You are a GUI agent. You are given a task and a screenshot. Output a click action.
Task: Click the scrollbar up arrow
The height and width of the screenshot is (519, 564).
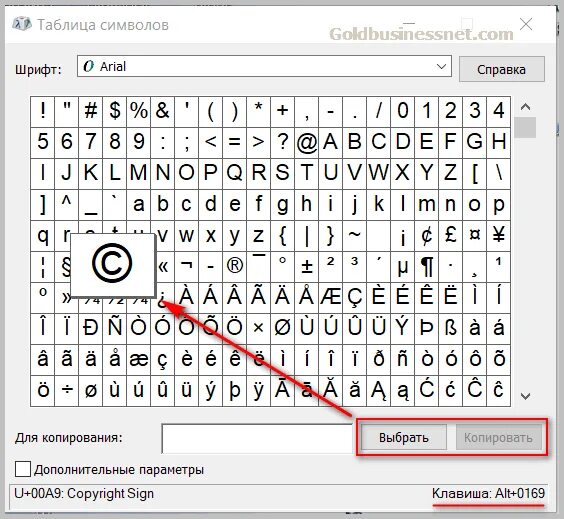(x=526, y=107)
